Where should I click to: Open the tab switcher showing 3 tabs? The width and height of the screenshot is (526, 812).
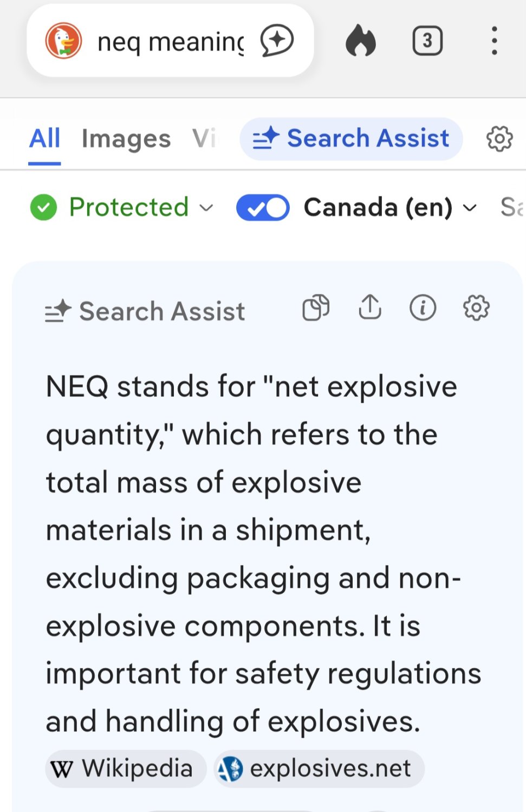pos(427,41)
